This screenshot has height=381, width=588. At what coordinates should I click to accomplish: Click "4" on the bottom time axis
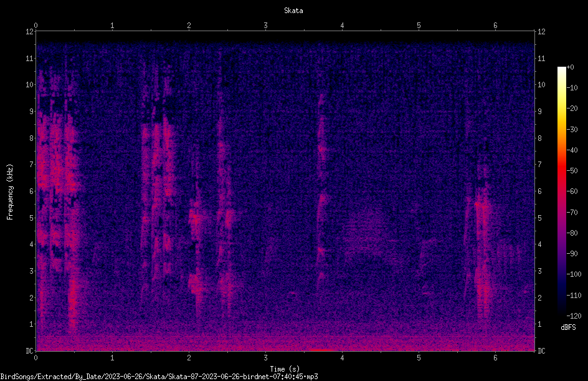[343, 358]
